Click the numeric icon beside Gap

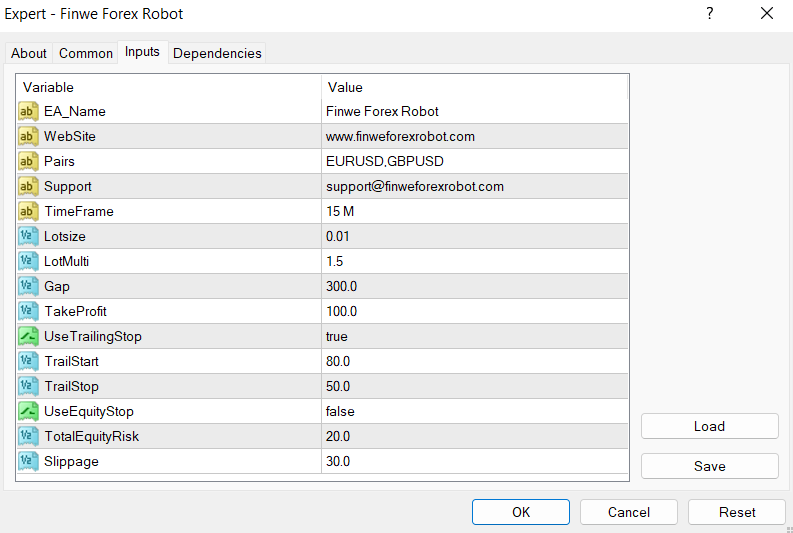click(28, 286)
